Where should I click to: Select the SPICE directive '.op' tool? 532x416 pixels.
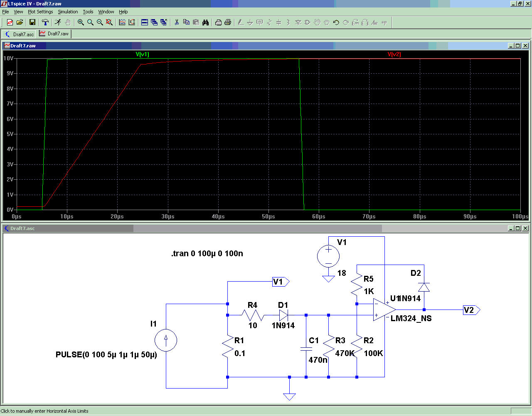click(384, 22)
